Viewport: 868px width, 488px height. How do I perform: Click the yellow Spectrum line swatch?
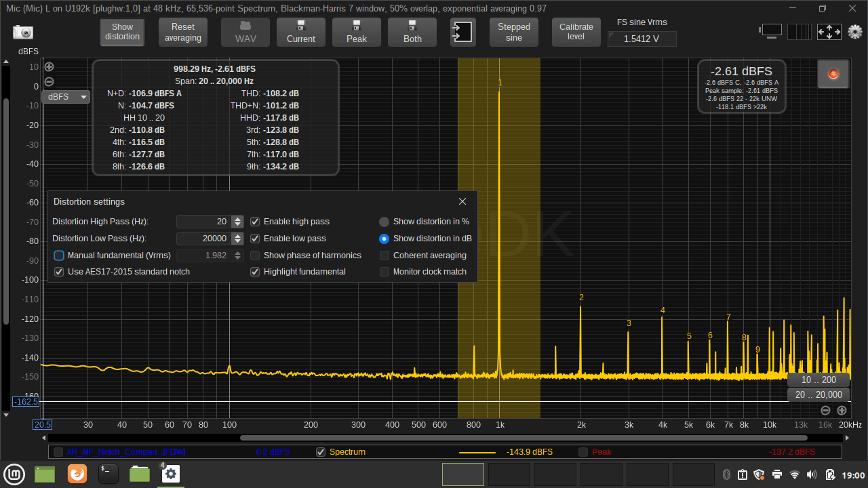[x=477, y=452]
